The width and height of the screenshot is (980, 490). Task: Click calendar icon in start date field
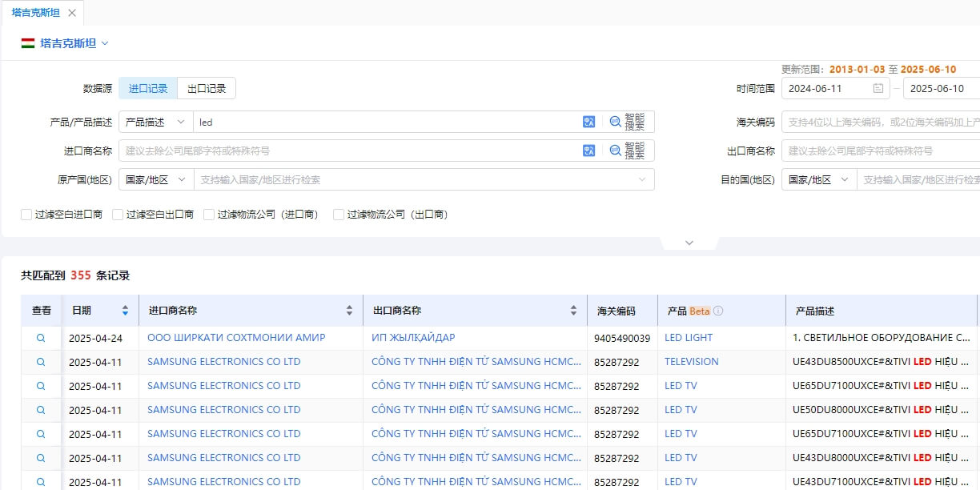coord(878,89)
